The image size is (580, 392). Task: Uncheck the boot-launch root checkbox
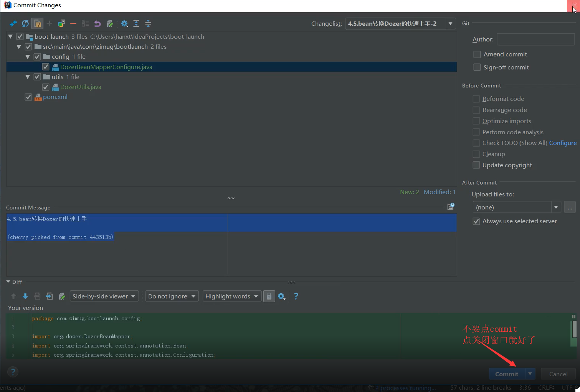[x=20, y=37]
